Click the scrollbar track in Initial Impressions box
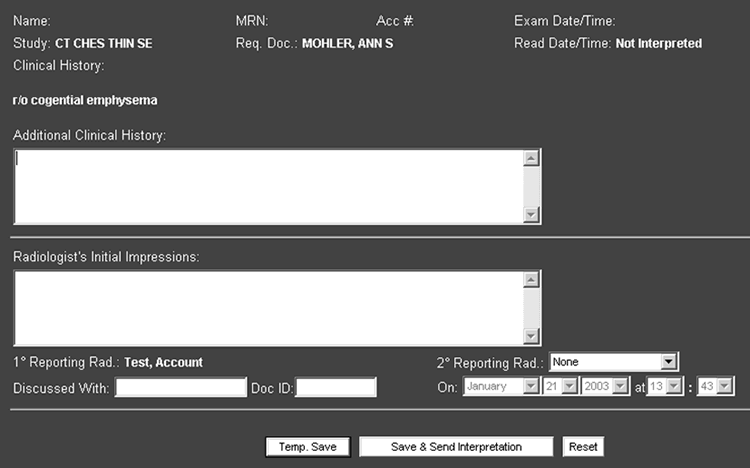750x468 pixels. [531, 308]
